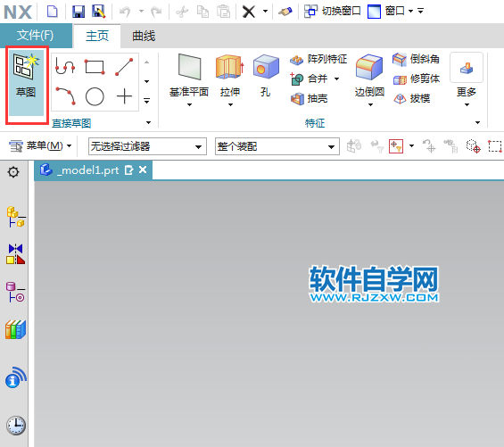Click the Trim Body (修剪体) icon
Image resolution: width=504 pixels, height=447 pixels.
click(400, 79)
